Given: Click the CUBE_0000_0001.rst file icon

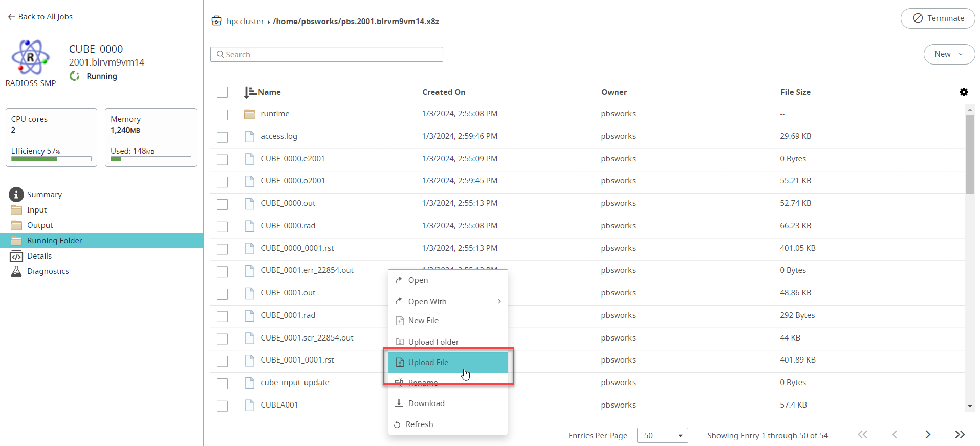Looking at the screenshot, I should tap(250, 248).
